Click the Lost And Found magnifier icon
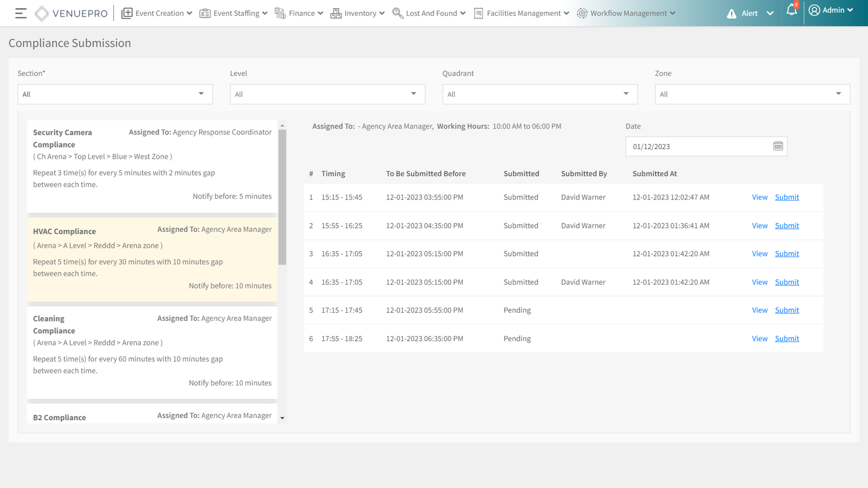The width and height of the screenshot is (868, 488). (398, 14)
